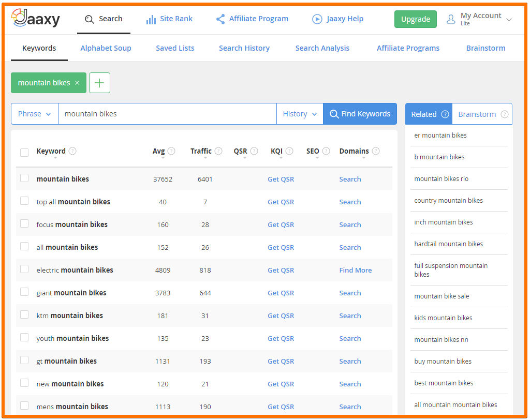Open help tooltip for SEO column
Screen dimensions: 530x420
[x=326, y=151]
